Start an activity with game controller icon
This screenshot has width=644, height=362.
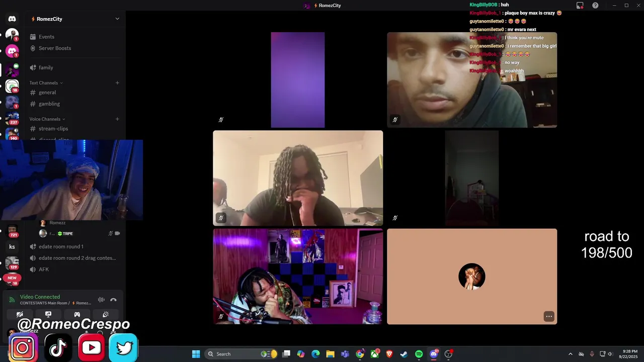77,315
